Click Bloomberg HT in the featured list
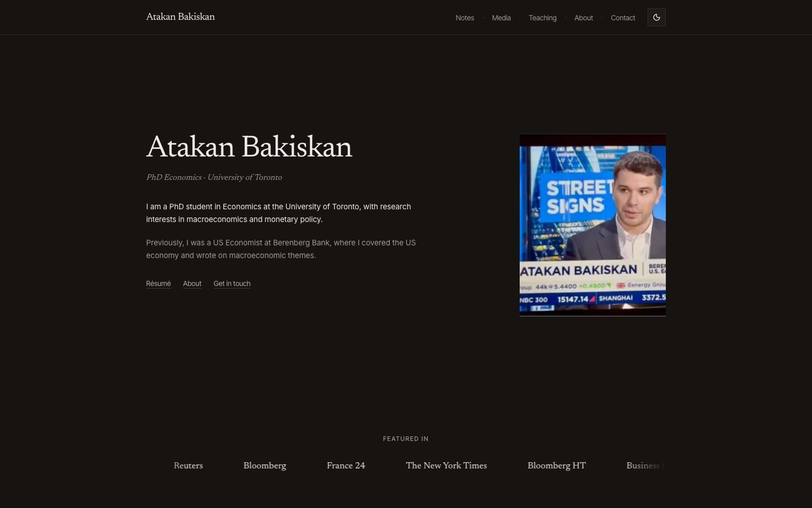The width and height of the screenshot is (812, 508). pyautogui.click(x=557, y=465)
